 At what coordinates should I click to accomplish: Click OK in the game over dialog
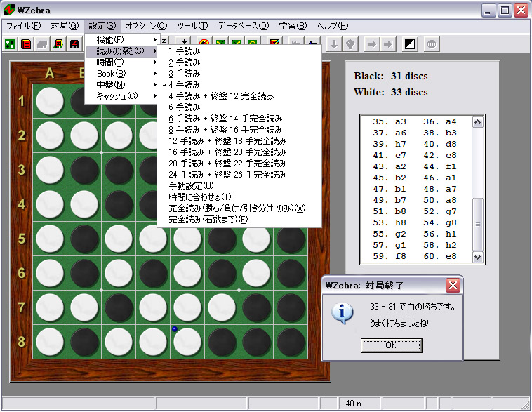point(391,345)
